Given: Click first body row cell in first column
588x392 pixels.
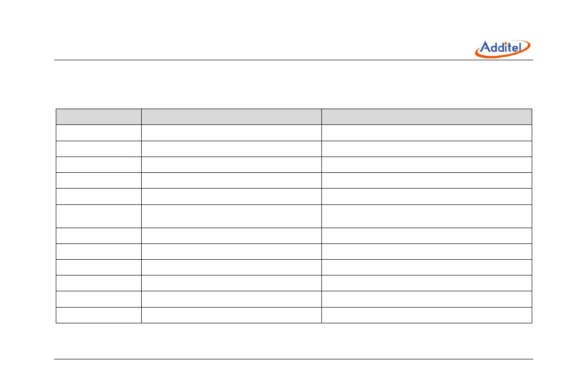Looking at the screenshot, I should [x=98, y=133].
